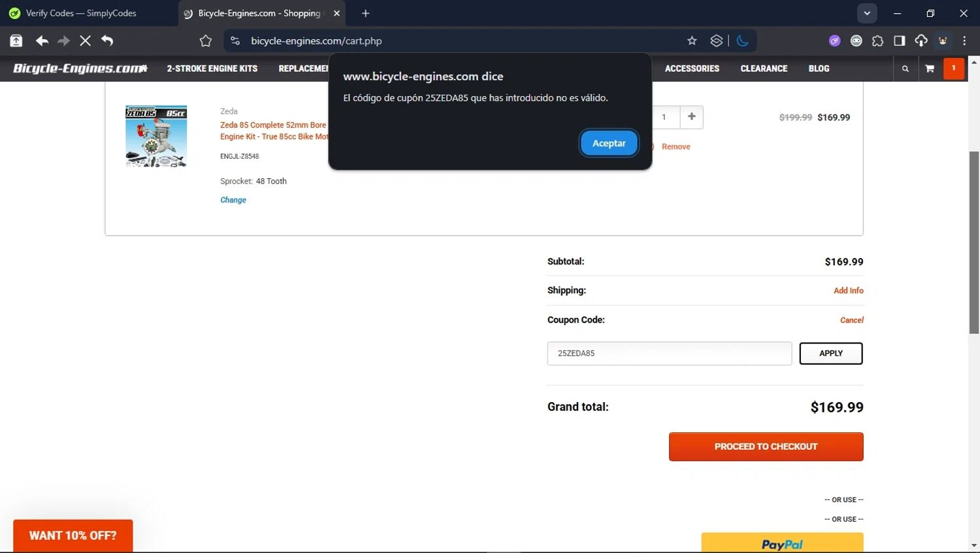Image resolution: width=980 pixels, height=553 pixels.
Task: Remove the Zeda 85 item from cart
Action: point(676,147)
